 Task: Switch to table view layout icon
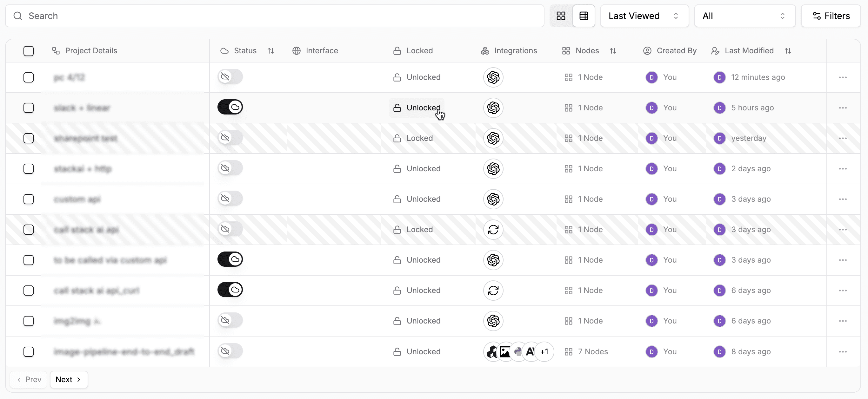pyautogui.click(x=584, y=16)
